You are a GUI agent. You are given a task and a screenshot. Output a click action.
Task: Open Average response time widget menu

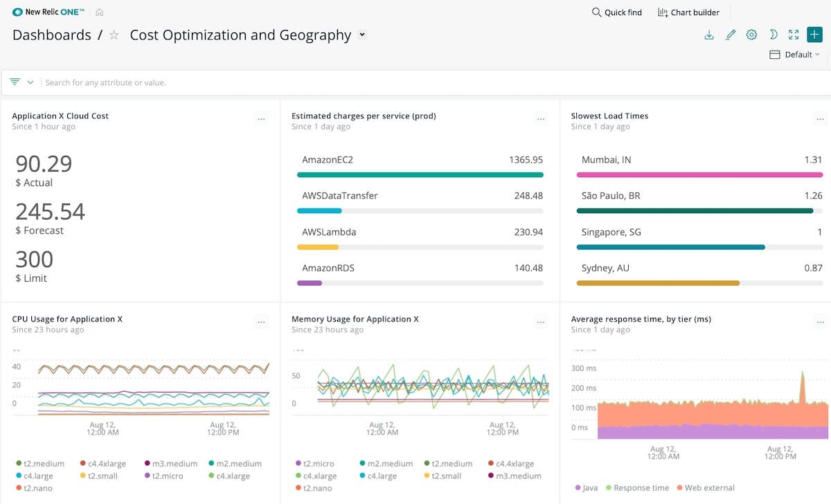821,322
